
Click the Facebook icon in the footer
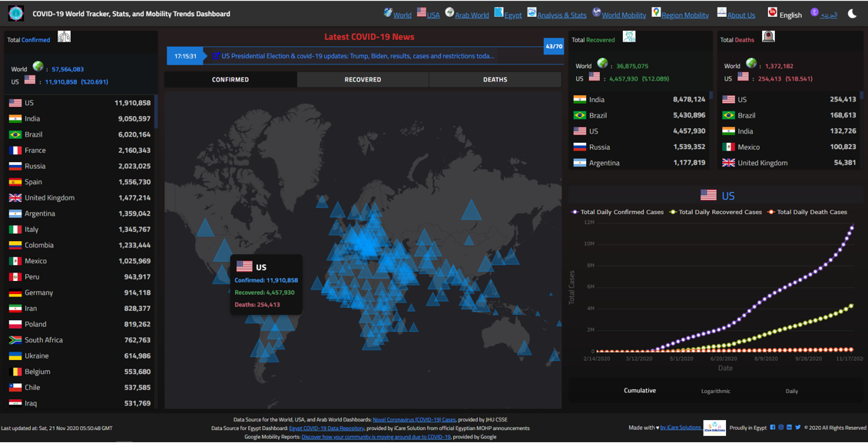(x=773, y=428)
